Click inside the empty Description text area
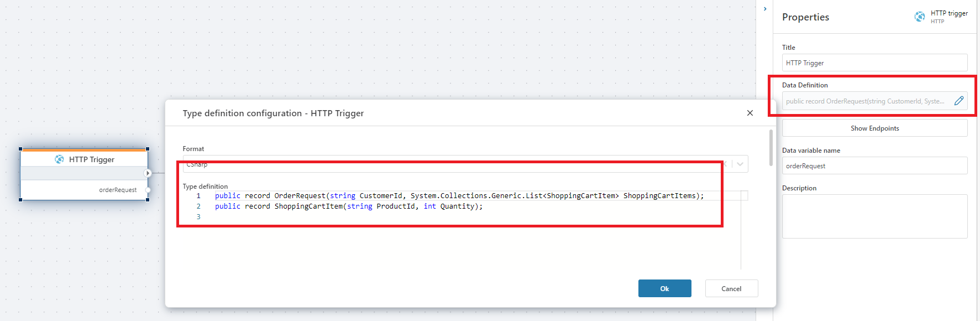Image resolution: width=980 pixels, height=321 pixels. click(874, 216)
